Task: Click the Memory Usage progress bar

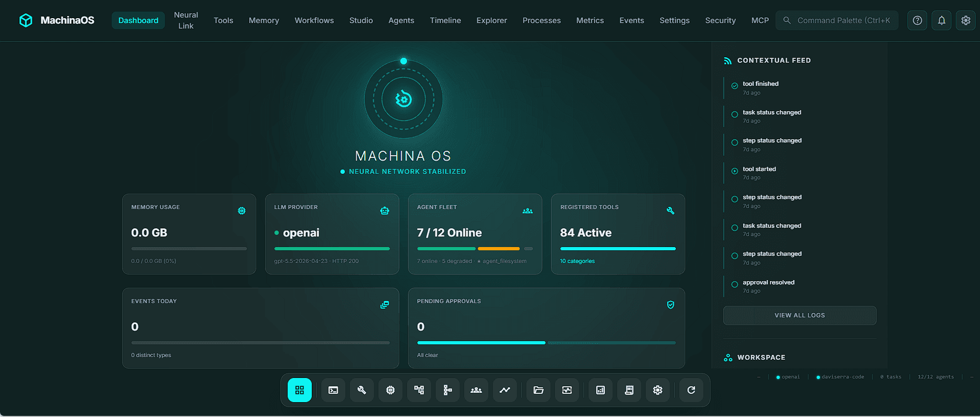Action: pos(189,249)
